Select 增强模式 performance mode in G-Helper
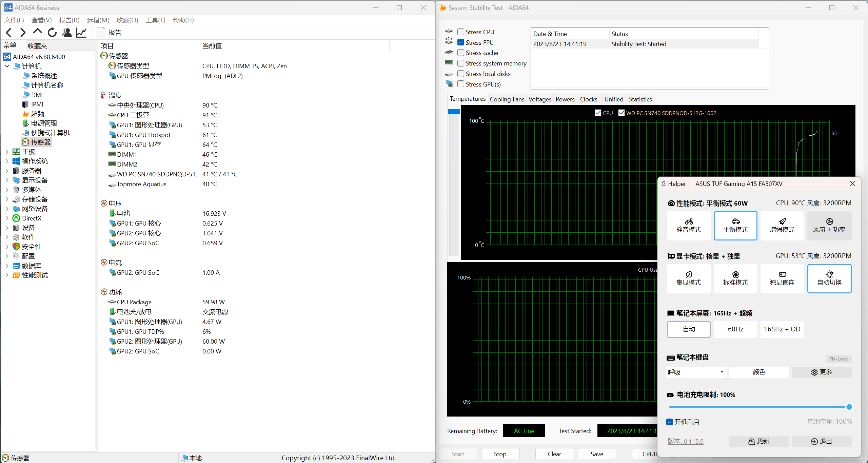Viewport: 868px width, 463px height. click(782, 226)
